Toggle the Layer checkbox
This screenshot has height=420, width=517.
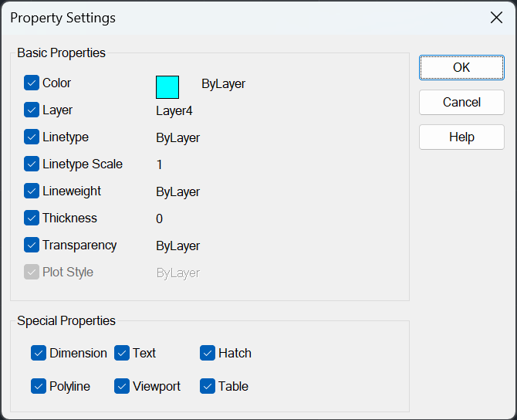32,110
